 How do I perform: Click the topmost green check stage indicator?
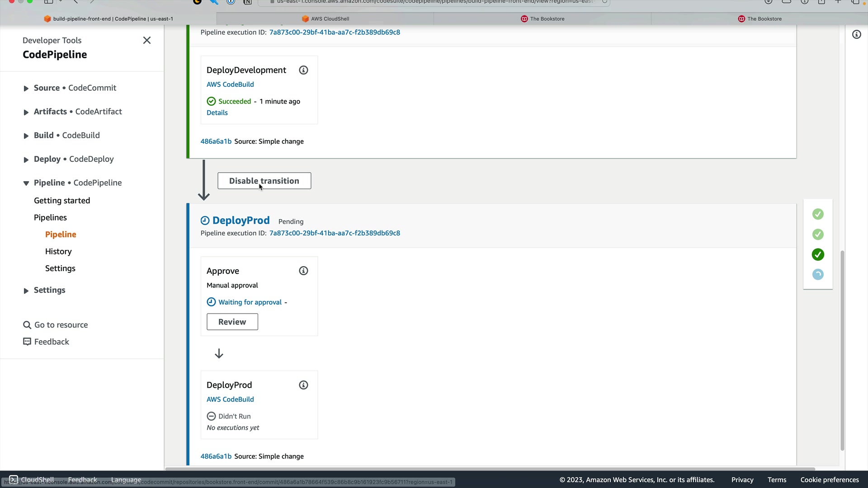pyautogui.click(x=818, y=214)
